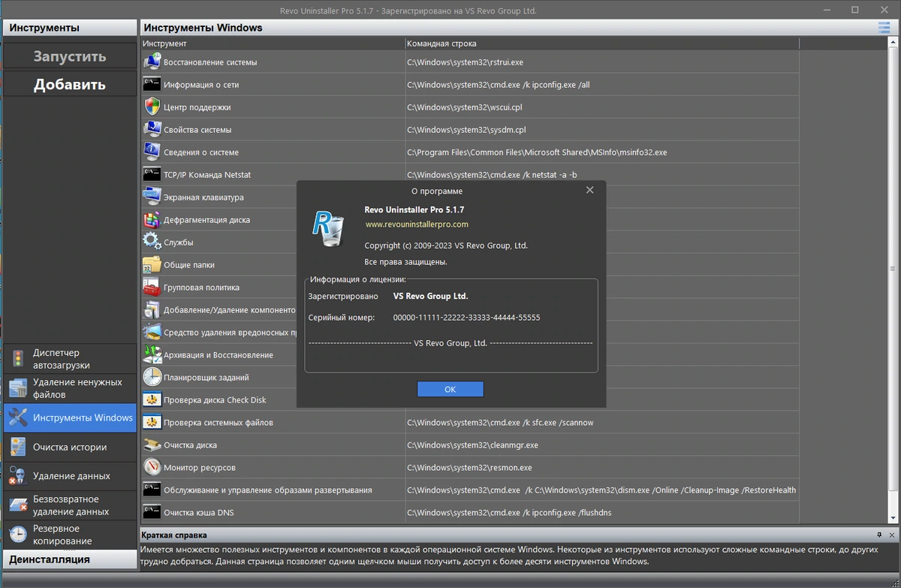Select the cleanmgr.exe command line cell
This screenshot has width=901, height=588.
click(602, 445)
